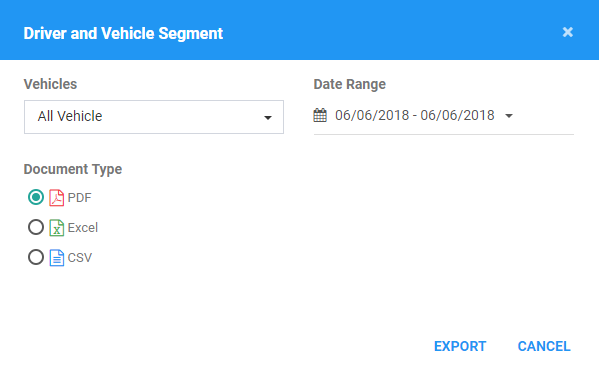Expand the date range caret arrow
This screenshot has width=599, height=378.
(509, 115)
